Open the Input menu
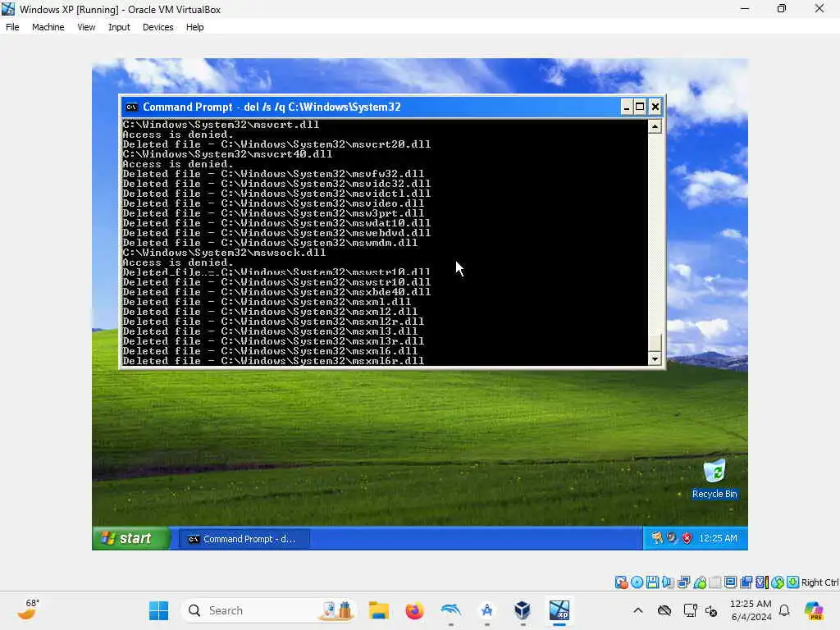This screenshot has width=840, height=630. (x=119, y=27)
